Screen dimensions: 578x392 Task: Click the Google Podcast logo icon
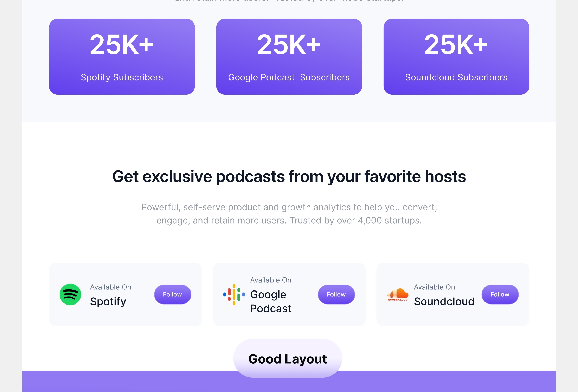tap(234, 294)
